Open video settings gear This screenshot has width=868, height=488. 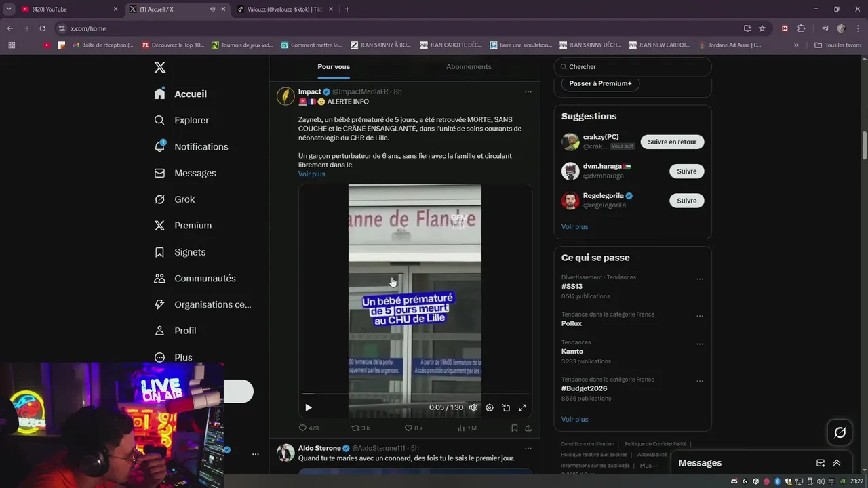click(490, 407)
